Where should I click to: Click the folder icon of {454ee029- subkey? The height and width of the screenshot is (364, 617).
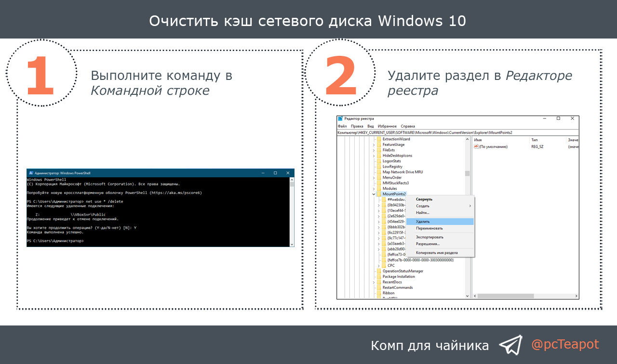pos(384,221)
